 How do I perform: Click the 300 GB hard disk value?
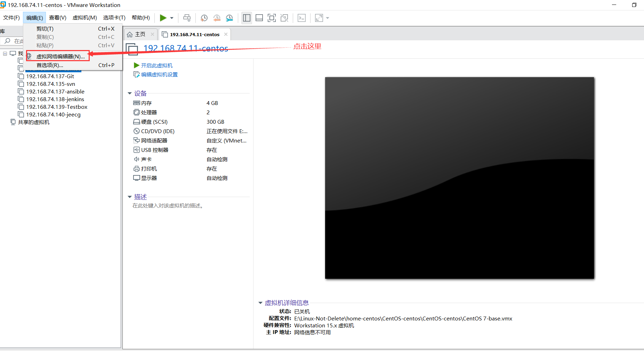click(215, 122)
